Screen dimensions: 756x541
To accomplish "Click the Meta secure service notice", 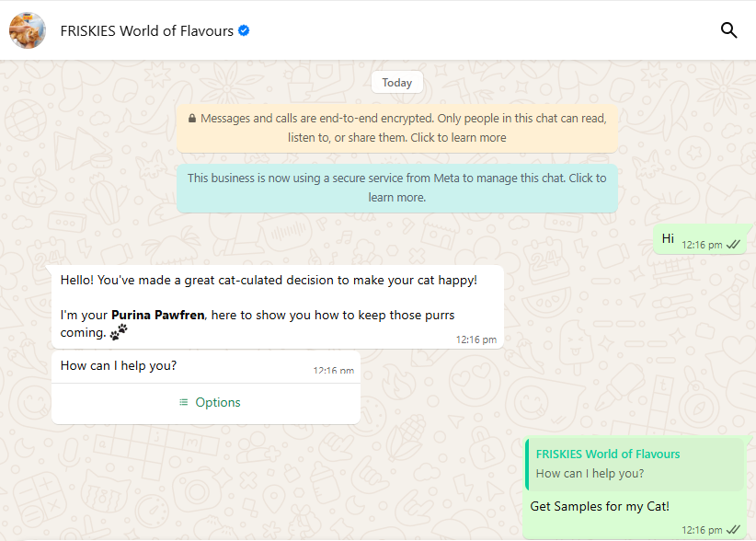I will click(397, 188).
